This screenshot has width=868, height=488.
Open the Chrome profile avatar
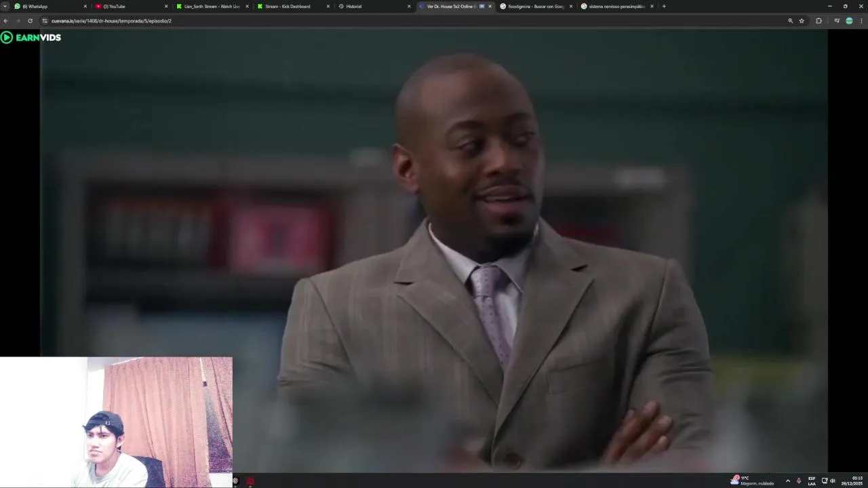(849, 21)
